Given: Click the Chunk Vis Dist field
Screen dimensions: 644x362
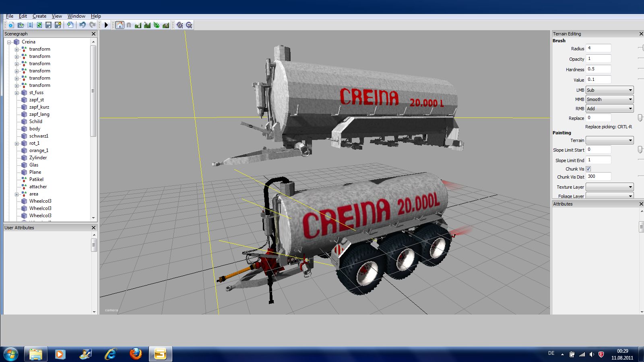Looking at the screenshot, I should pos(598,177).
